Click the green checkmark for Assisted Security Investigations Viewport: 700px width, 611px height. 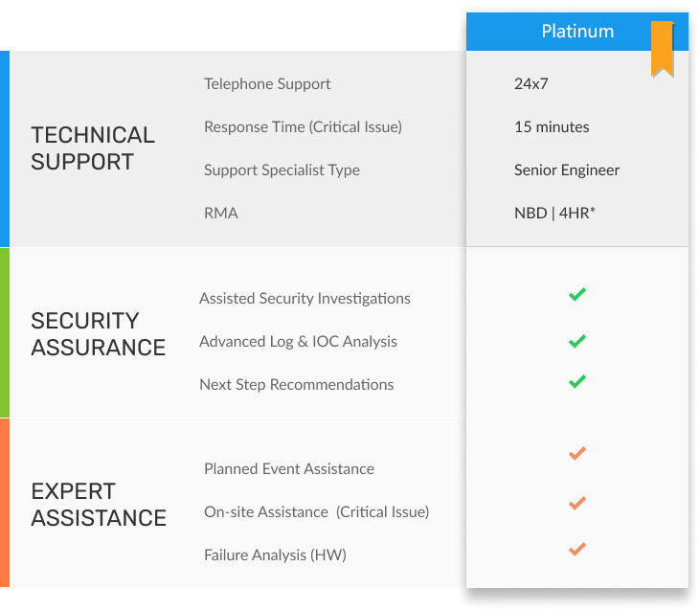(576, 295)
